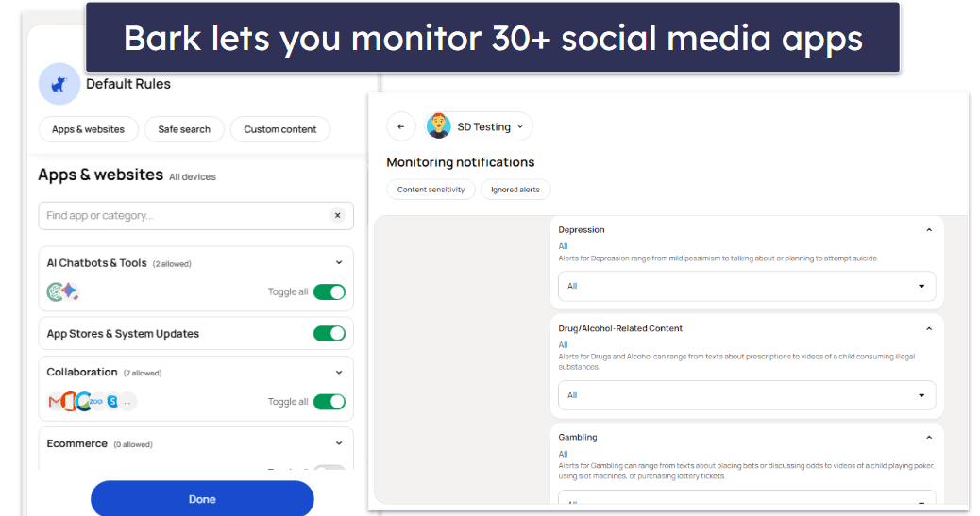Click the Skype icon under Collaboration

tap(112, 402)
